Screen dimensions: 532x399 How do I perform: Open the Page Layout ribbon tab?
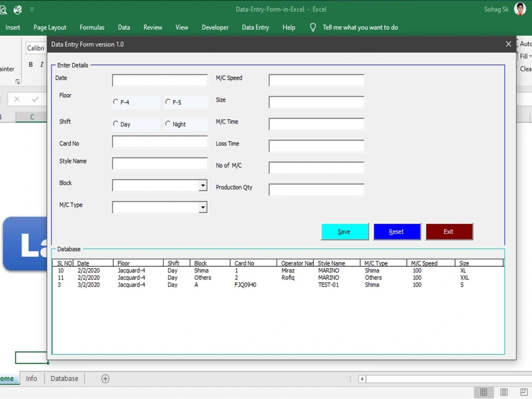[50, 28]
